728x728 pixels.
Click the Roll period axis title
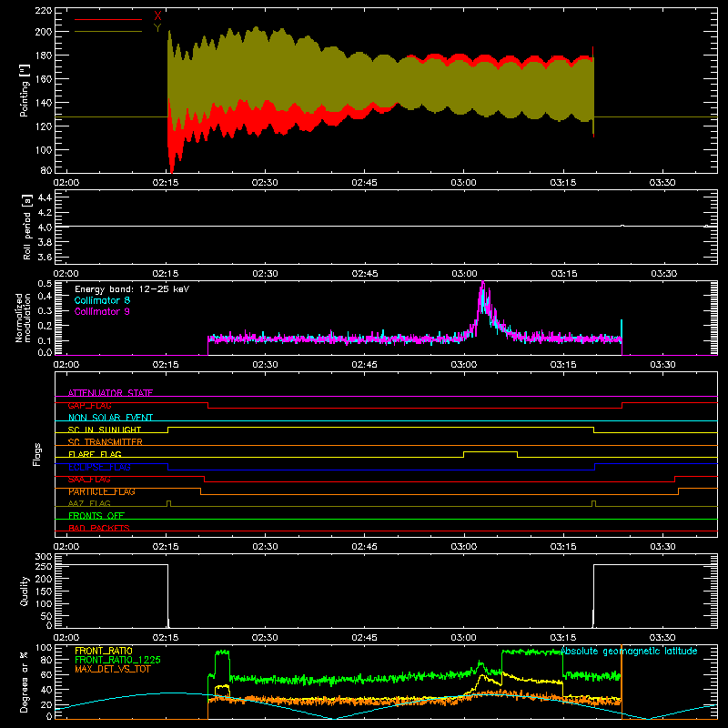(x=27, y=227)
